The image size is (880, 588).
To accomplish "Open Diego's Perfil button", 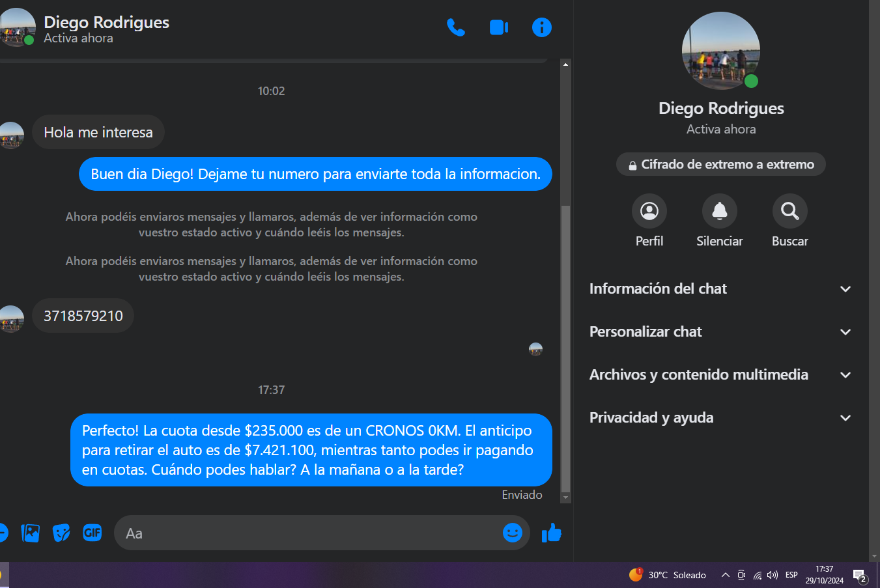I will 649,212.
